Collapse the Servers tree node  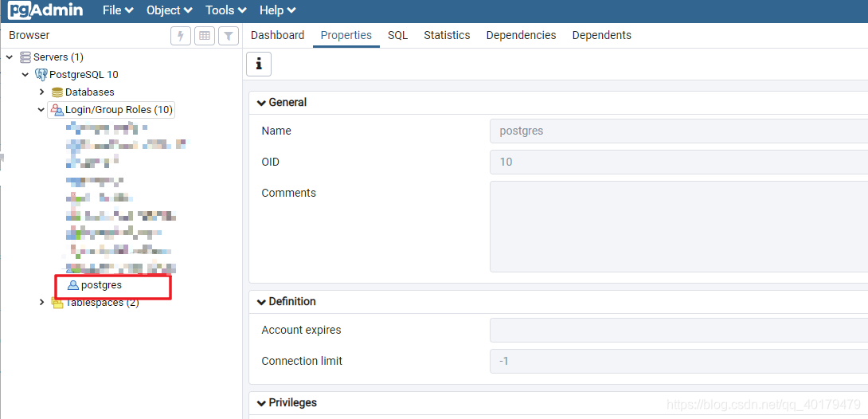click(10, 57)
